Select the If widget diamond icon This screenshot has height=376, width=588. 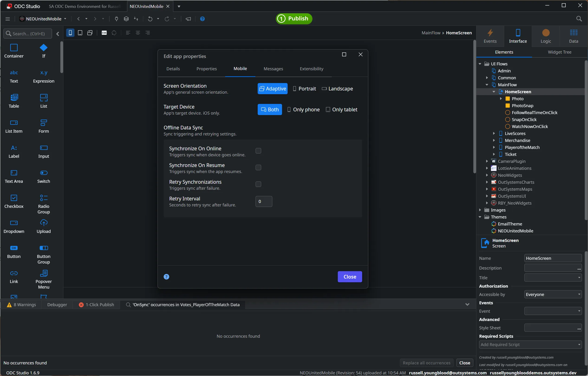[x=43, y=48]
